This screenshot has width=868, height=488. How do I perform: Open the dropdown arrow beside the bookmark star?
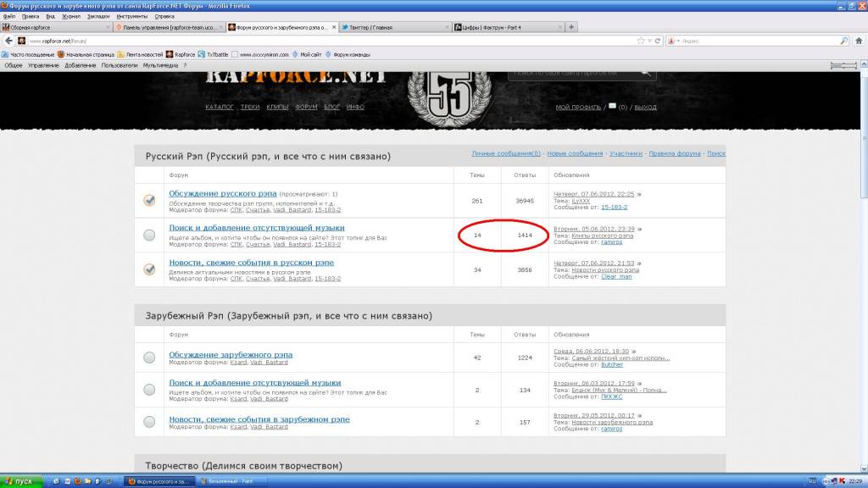pos(649,41)
